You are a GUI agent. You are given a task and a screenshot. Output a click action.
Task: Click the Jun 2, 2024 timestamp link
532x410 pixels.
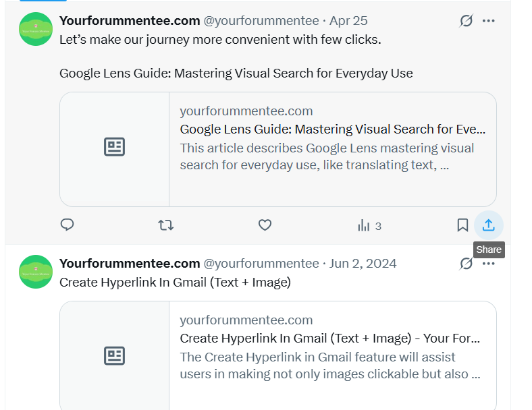click(363, 263)
